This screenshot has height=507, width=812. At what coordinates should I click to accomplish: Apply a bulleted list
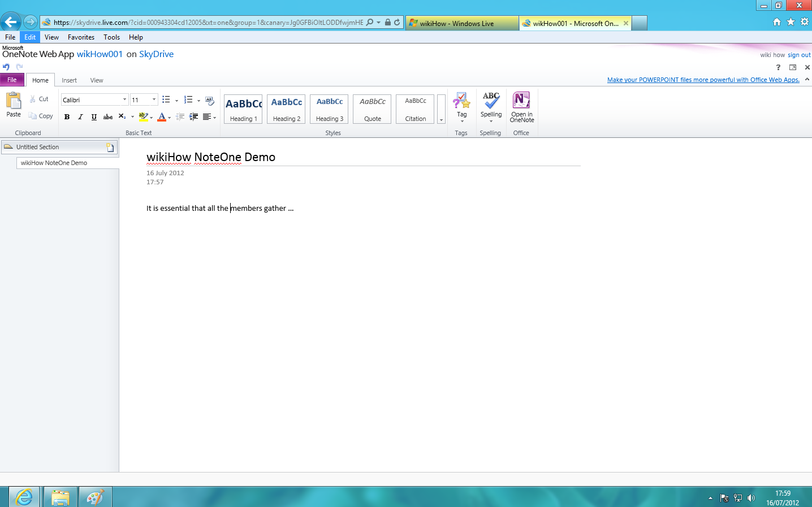(166, 99)
